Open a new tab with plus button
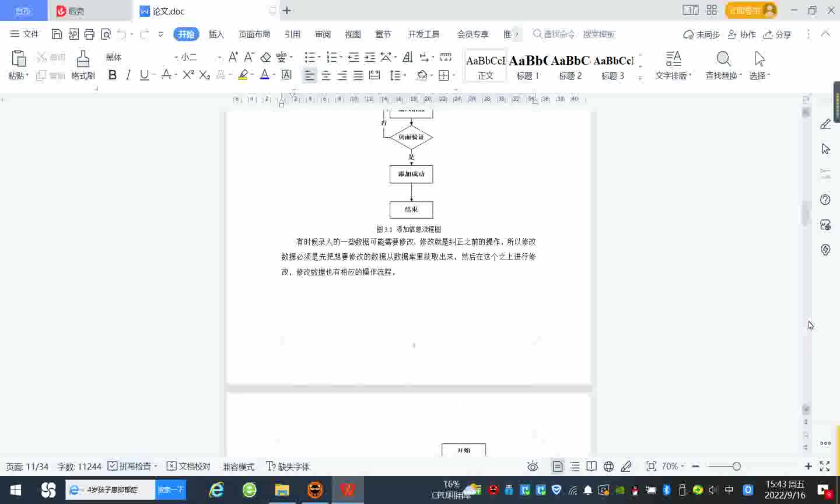Viewport: 840px width, 504px height. [287, 10]
